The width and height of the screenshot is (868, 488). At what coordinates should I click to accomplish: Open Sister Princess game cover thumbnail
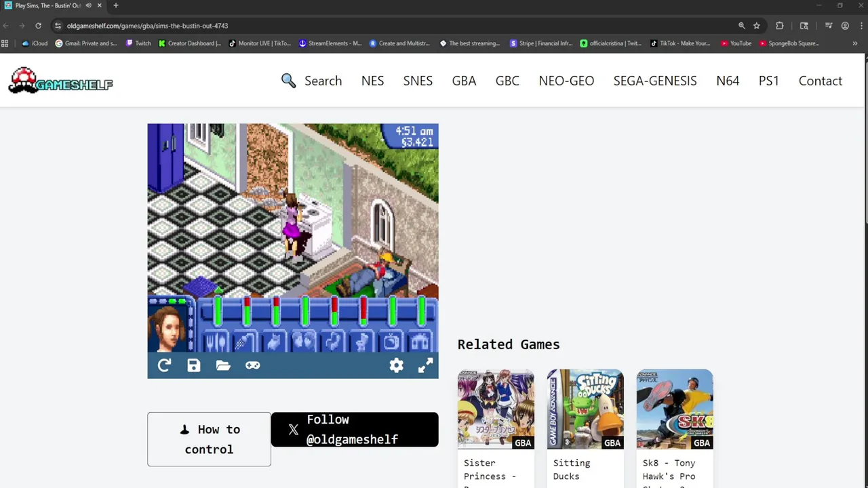click(496, 409)
